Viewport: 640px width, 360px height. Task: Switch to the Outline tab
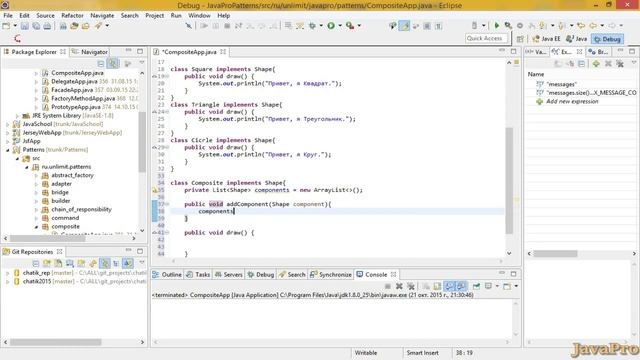167,275
